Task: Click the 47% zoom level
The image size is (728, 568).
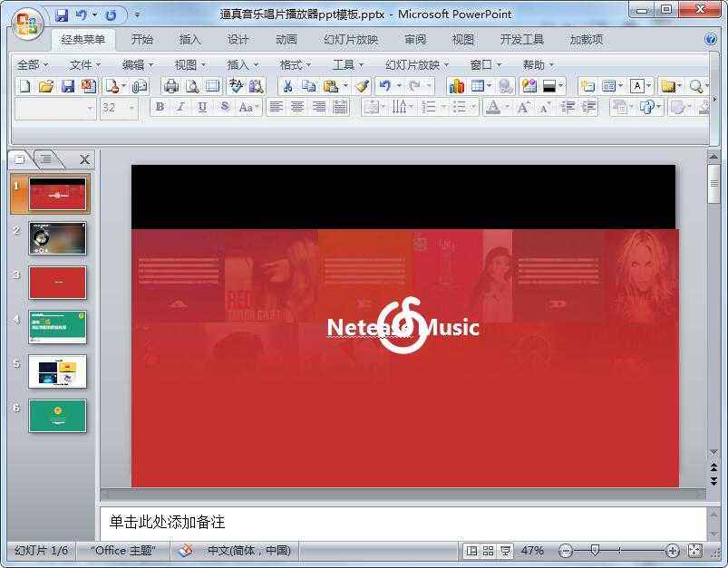Action: (x=532, y=551)
